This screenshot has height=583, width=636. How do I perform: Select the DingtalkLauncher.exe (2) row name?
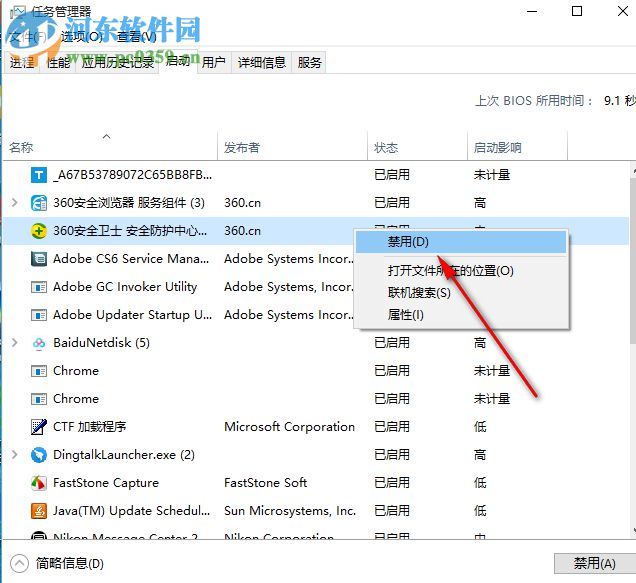tap(124, 455)
